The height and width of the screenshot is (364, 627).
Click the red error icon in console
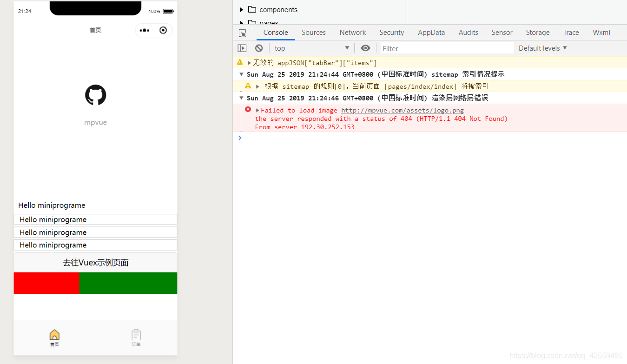pyautogui.click(x=248, y=110)
